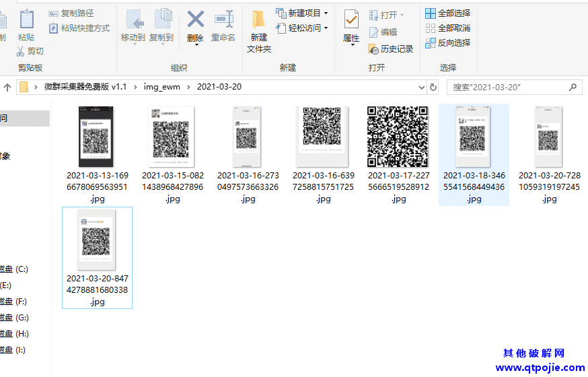The height and width of the screenshot is (377, 588).
Task: Open drive (H:) in navigation pane
Action: click(x=14, y=334)
